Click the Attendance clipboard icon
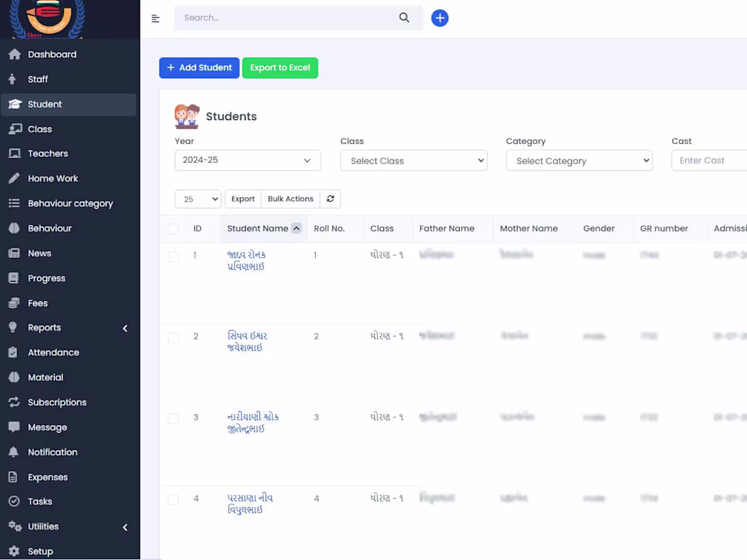 click(14, 352)
